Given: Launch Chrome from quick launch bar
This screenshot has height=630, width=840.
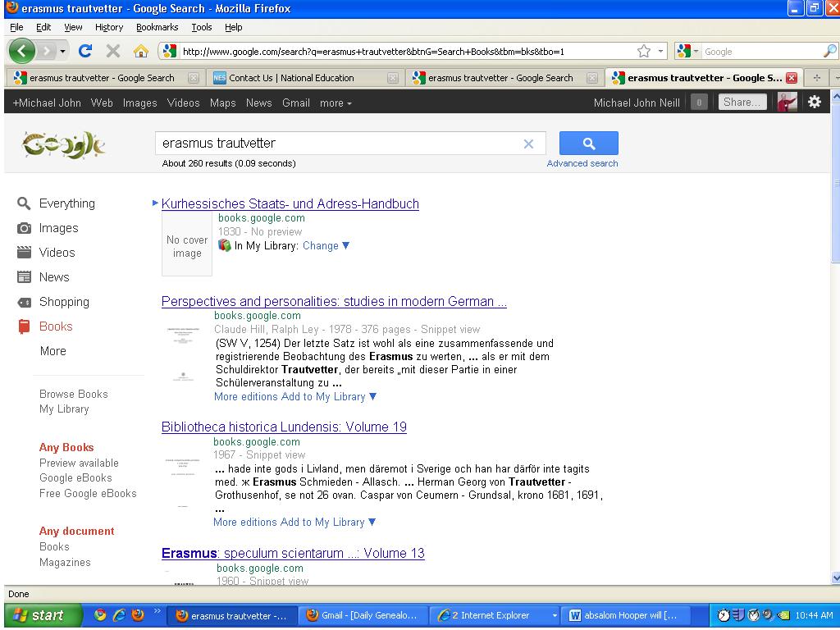Looking at the screenshot, I should tap(99, 614).
